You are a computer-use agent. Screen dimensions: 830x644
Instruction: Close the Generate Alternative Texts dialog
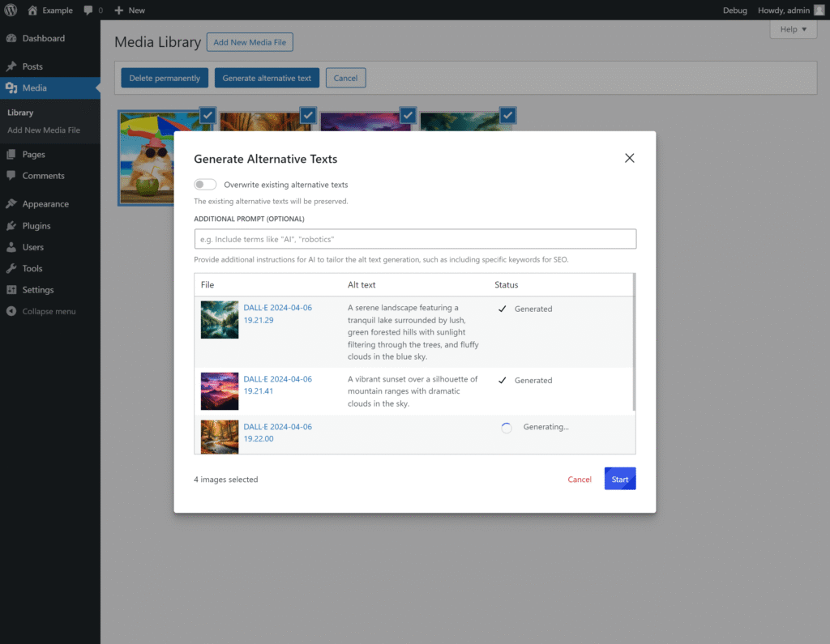click(629, 158)
